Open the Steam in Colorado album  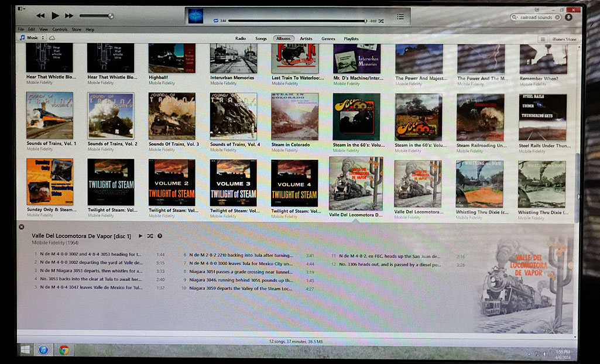pos(294,116)
